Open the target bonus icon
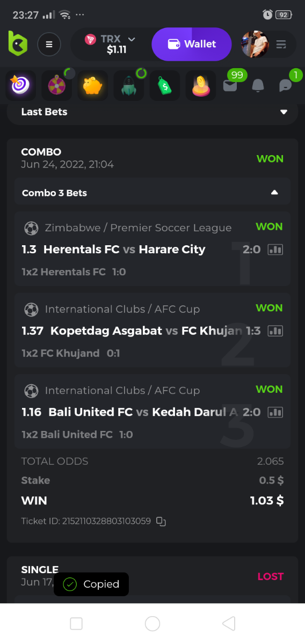This screenshot has height=644, width=305. pos(20,85)
